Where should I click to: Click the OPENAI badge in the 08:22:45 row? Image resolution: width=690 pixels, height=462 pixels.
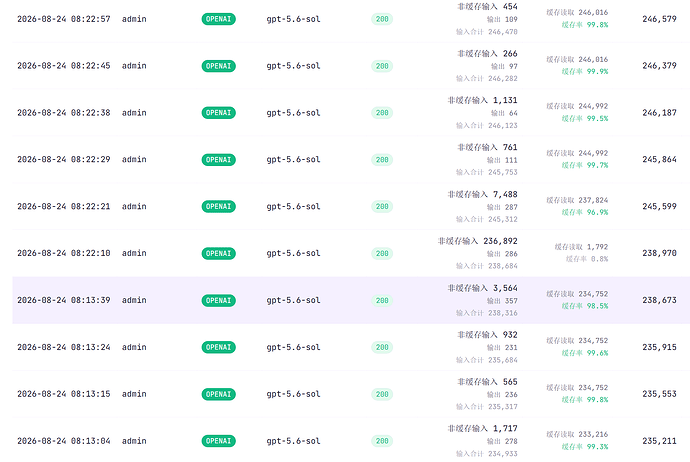click(x=218, y=66)
